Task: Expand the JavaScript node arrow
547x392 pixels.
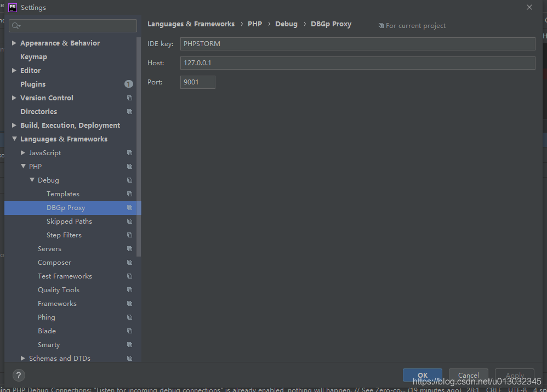Action: click(x=22, y=152)
